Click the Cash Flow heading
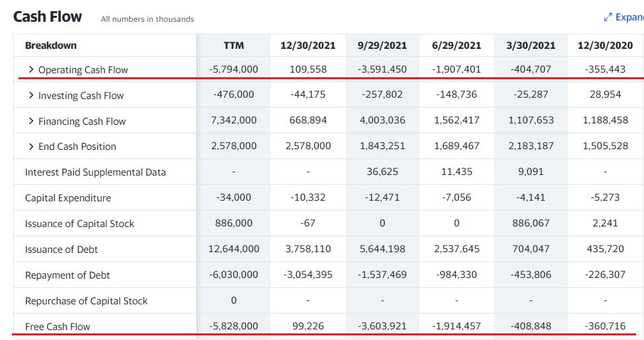This screenshot has width=644, height=340. 48,17
